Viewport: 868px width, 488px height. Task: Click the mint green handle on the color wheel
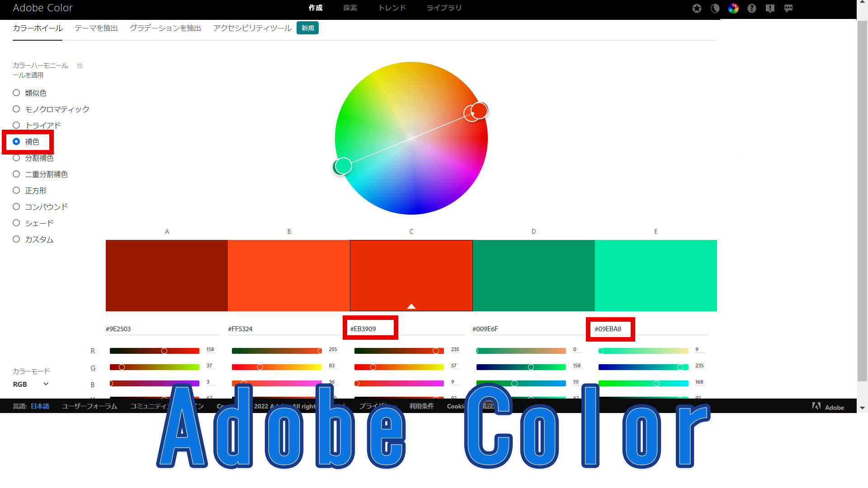click(x=343, y=166)
